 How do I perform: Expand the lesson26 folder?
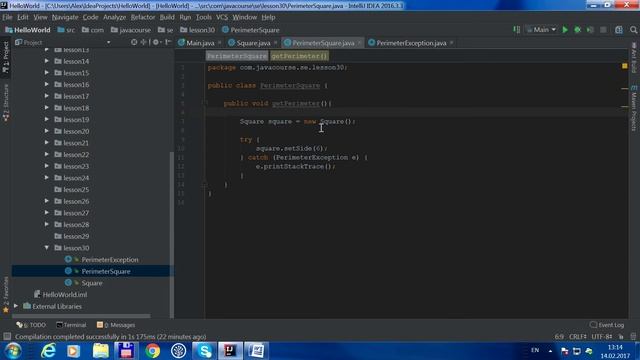(x=47, y=201)
